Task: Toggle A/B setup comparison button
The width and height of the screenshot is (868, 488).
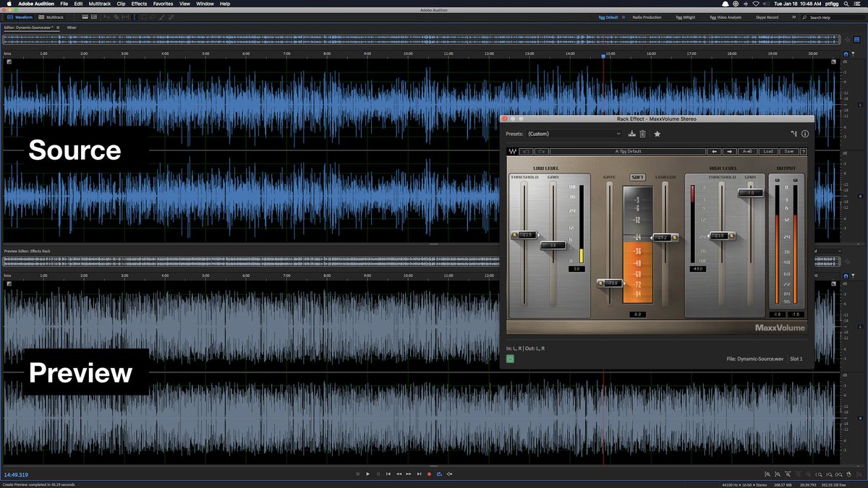Action: pos(747,152)
